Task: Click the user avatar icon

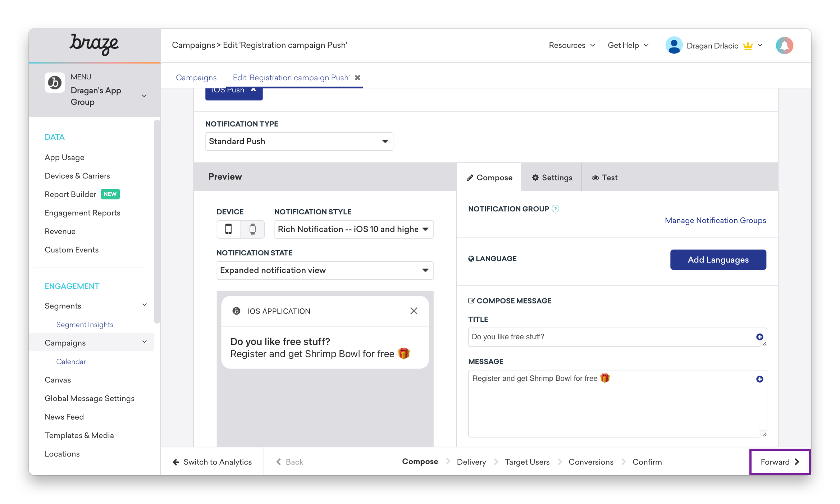Action: click(x=674, y=46)
